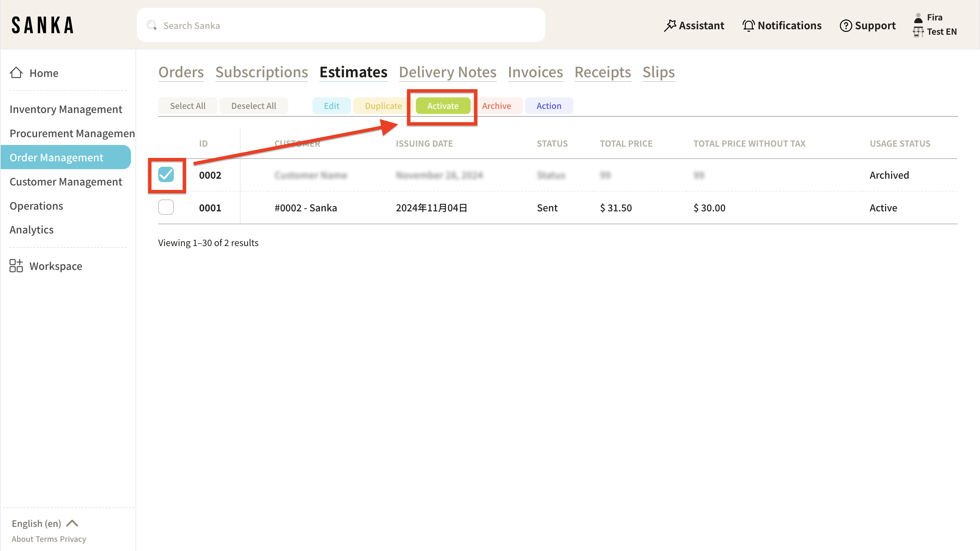Viewport: 980px width, 551px height.
Task: Click the Archive button
Action: (x=496, y=106)
